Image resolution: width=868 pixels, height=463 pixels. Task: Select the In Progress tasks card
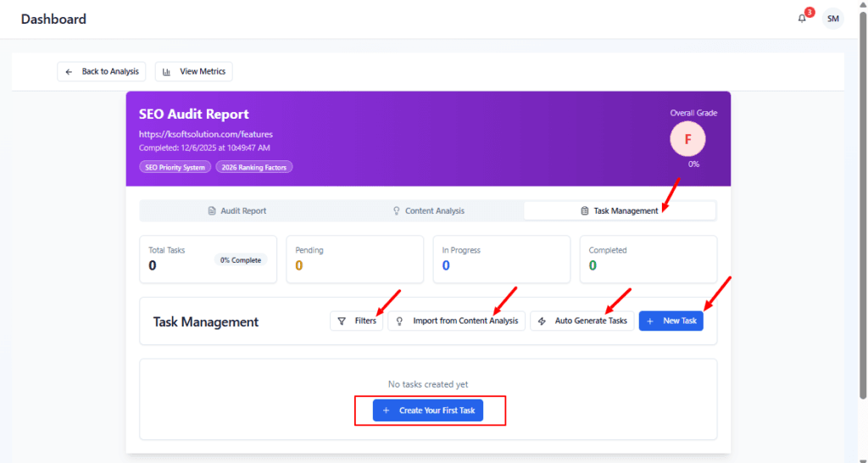[502, 259]
